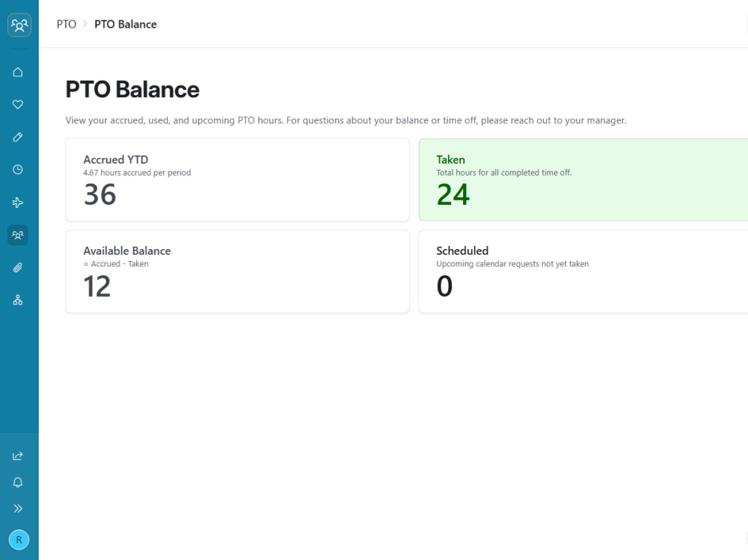The image size is (748, 560).
Task: Expand the sidebar with double chevron
Action: click(18, 508)
